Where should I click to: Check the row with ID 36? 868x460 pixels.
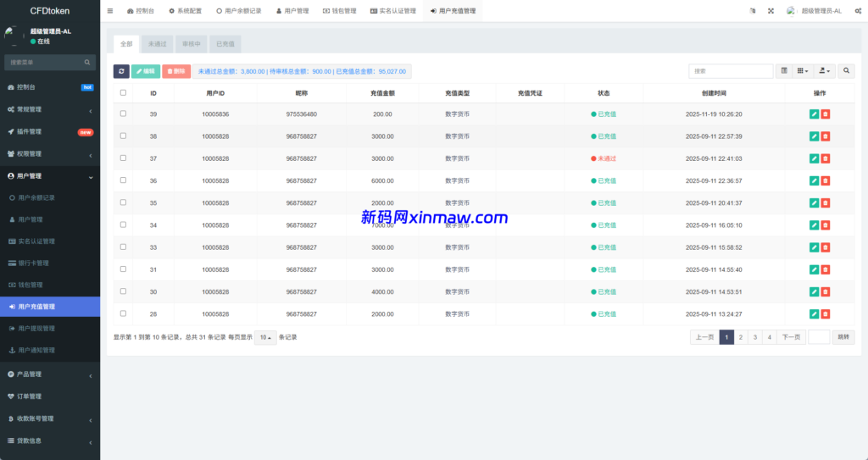pyautogui.click(x=123, y=180)
